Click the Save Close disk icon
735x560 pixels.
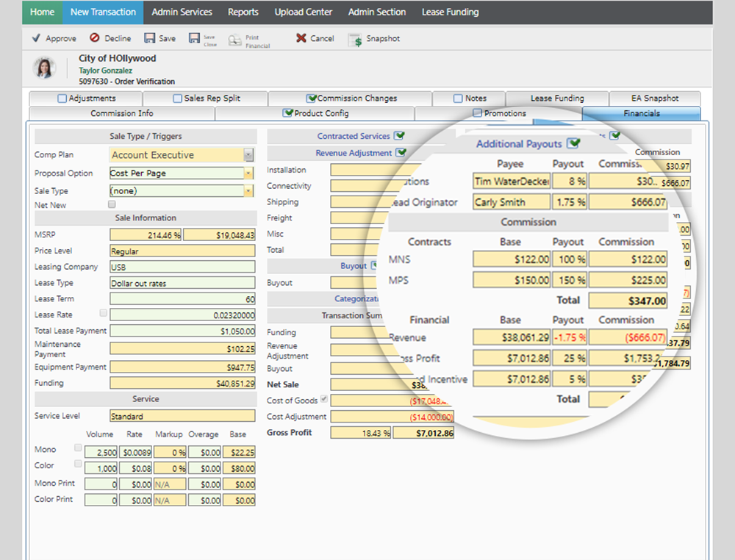[x=194, y=38]
